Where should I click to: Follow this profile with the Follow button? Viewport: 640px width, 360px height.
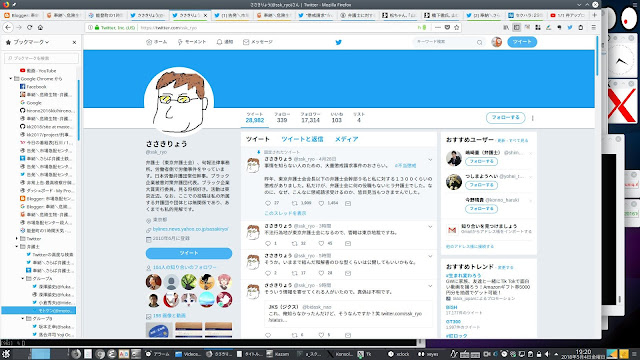pyautogui.click(x=505, y=118)
